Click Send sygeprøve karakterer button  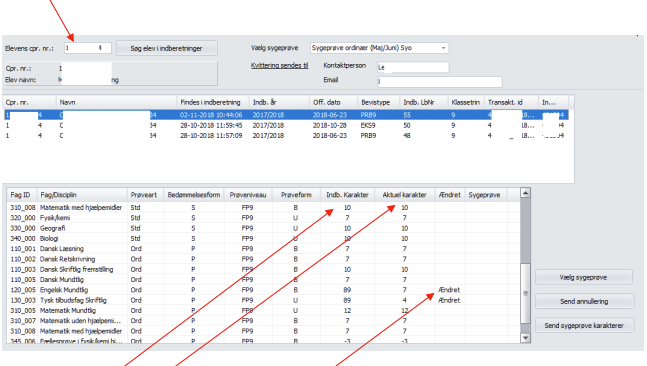point(584,325)
